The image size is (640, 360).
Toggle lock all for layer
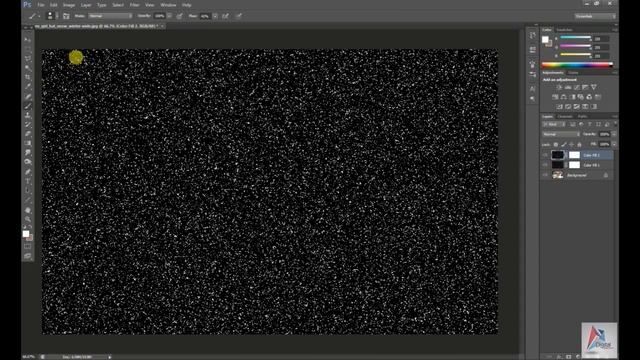579,144
